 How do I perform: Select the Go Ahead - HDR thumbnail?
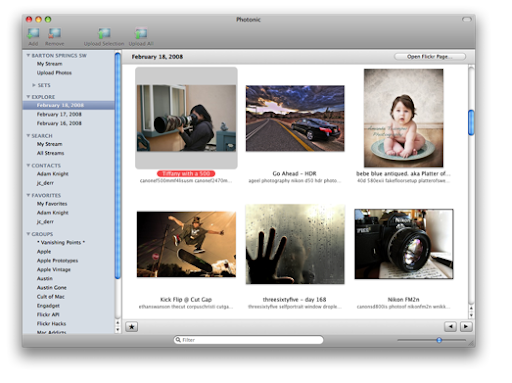(295, 118)
